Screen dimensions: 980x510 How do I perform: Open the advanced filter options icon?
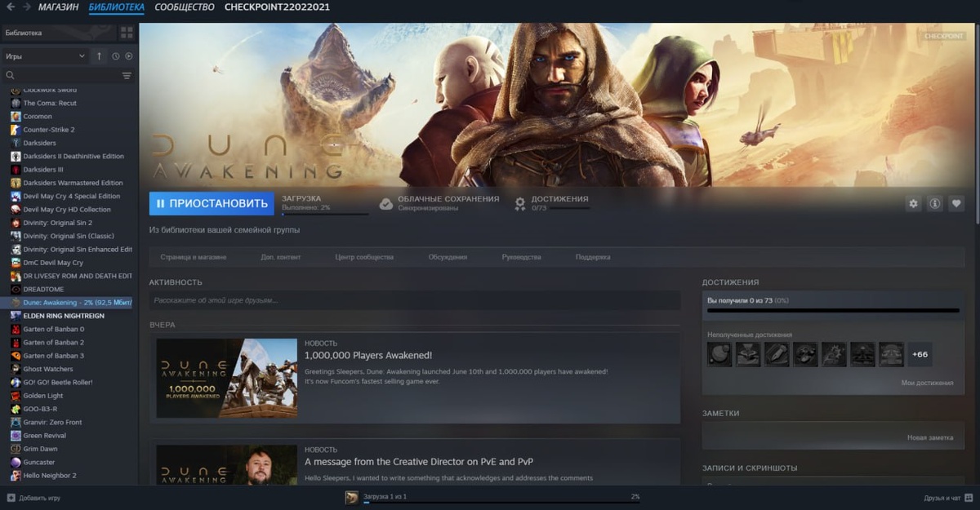pos(127,75)
